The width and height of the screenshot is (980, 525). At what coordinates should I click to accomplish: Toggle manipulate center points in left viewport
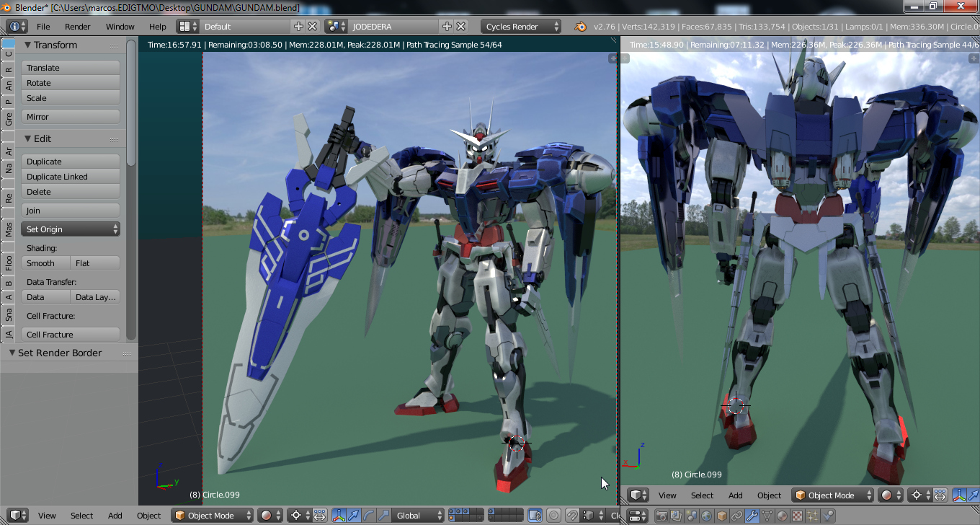[x=319, y=516]
